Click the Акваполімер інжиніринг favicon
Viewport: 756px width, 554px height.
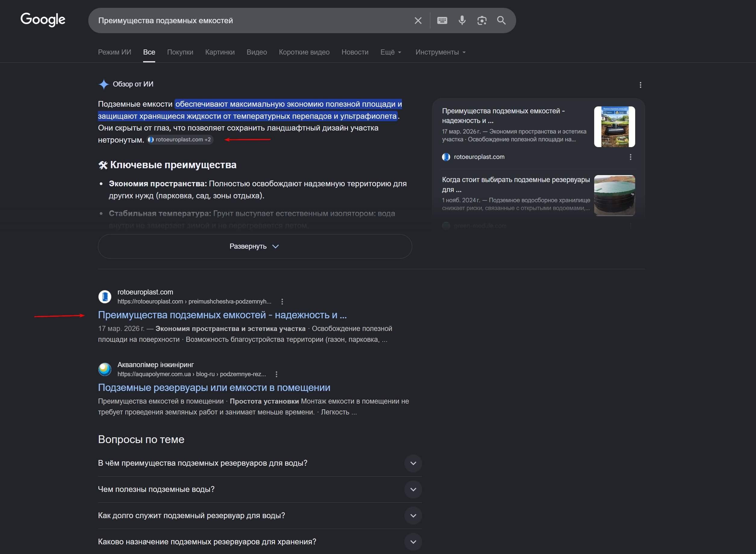(x=105, y=369)
